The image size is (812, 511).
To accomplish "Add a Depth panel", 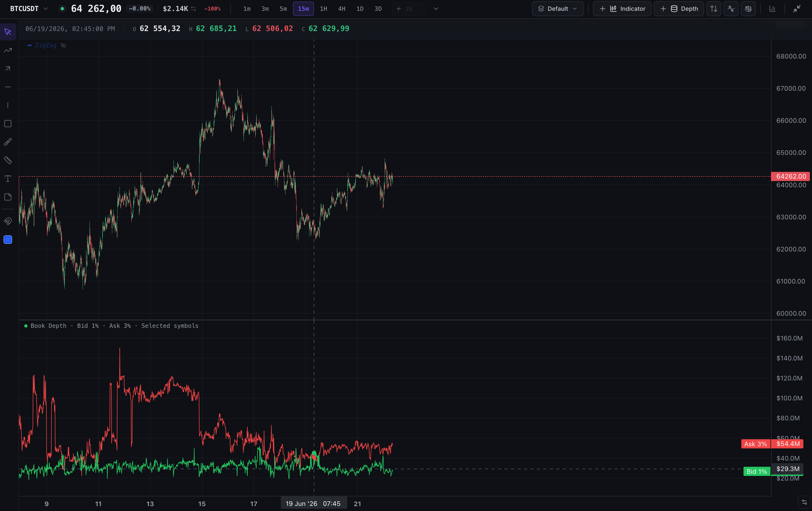I will [679, 9].
